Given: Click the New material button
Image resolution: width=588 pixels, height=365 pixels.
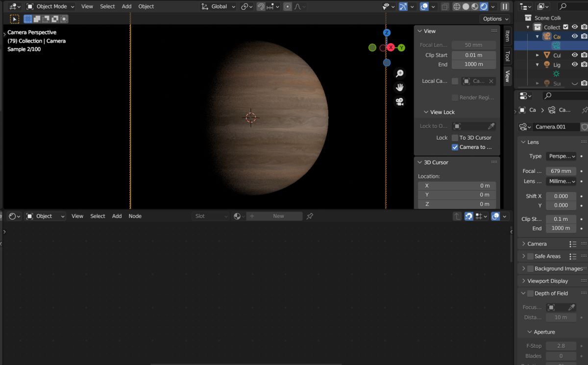Looking at the screenshot, I should click(278, 216).
